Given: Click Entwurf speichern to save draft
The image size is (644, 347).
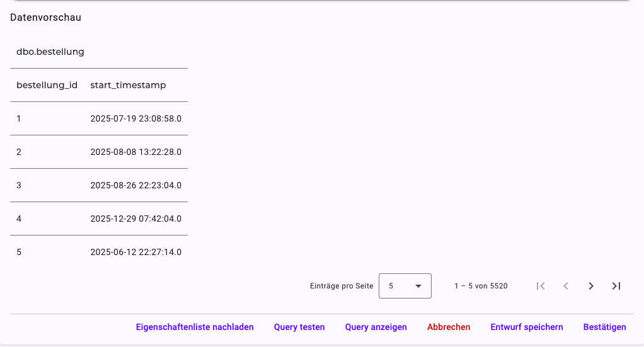Looking at the screenshot, I should 527,327.
